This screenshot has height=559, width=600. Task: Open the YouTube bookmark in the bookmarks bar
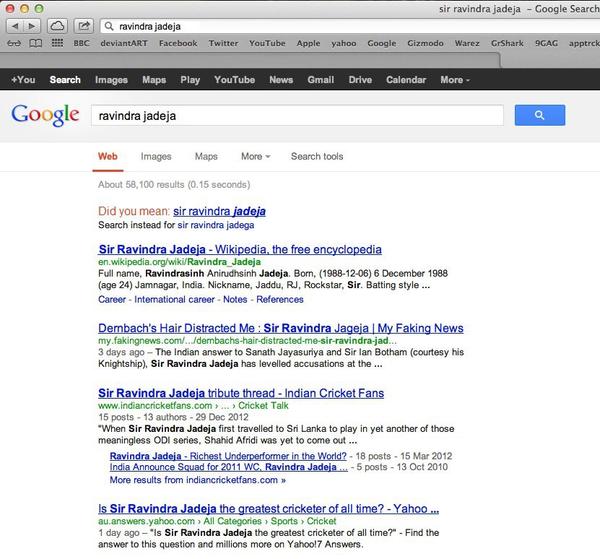pyautogui.click(x=267, y=43)
